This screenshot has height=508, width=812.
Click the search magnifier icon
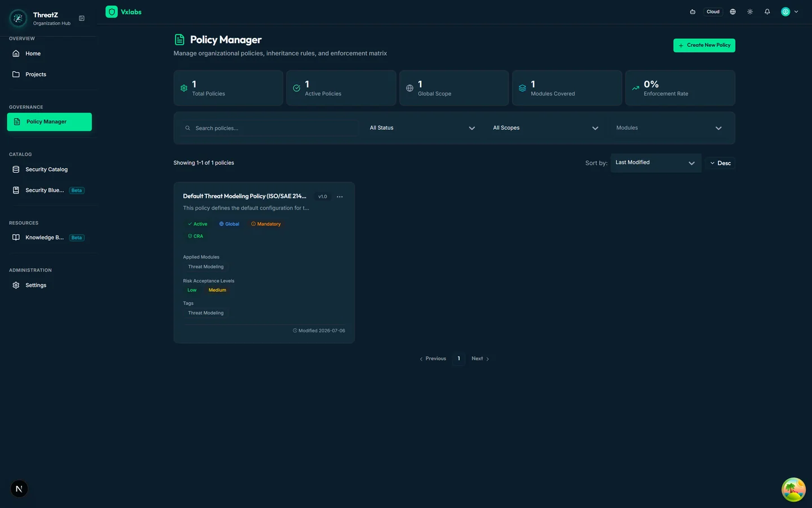[x=188, y=128]
